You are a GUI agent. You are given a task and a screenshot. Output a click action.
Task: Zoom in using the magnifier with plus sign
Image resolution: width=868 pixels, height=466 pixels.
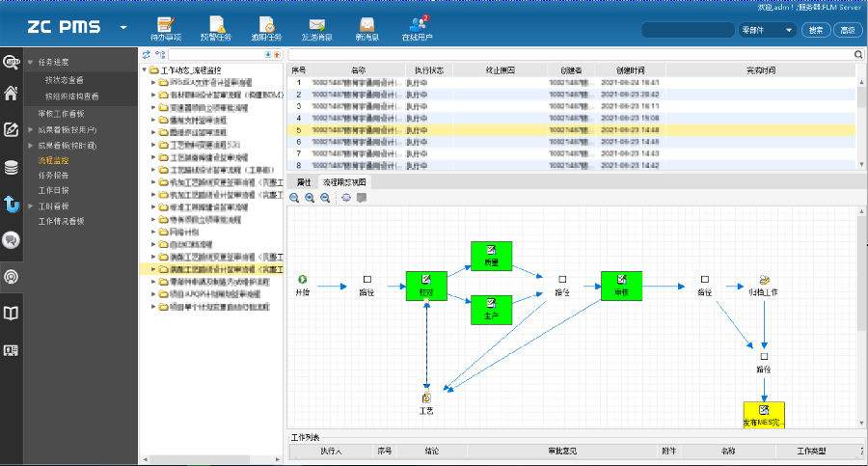pos(310,198)
